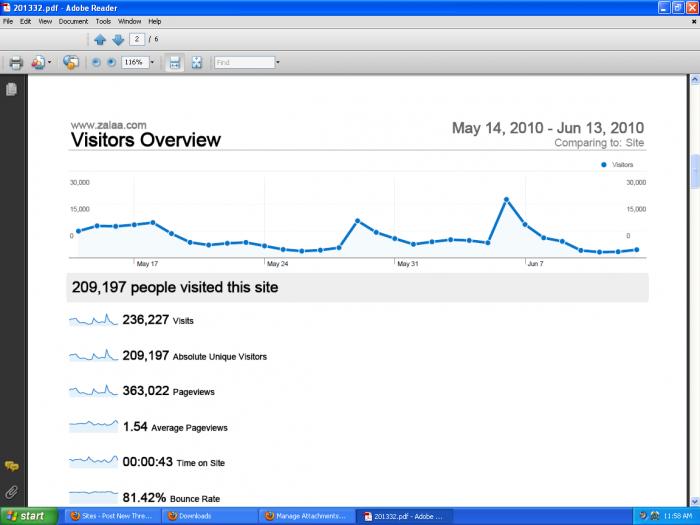Open the zoom percentage dropdown arrow

pos(152,62)
